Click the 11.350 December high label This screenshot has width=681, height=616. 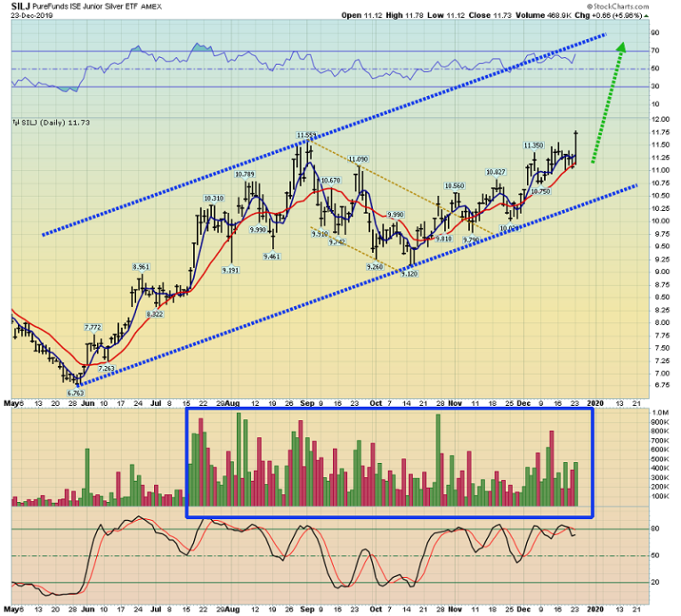pyautogui.click(x=533, y=145)
